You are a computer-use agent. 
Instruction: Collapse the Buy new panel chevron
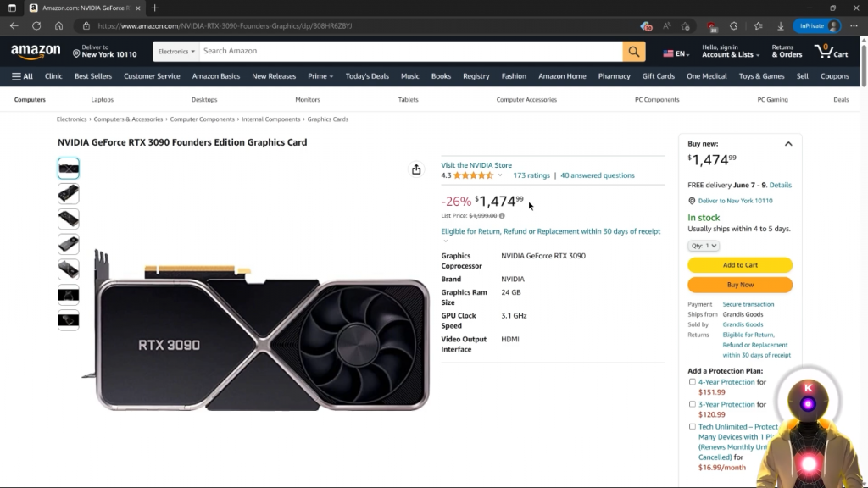click(788, 144)
